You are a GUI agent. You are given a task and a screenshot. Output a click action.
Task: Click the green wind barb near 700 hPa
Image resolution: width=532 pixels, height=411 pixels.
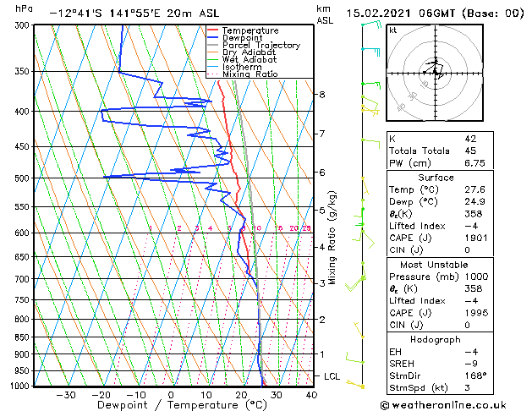pyautogui.click(x=355, y=282)
